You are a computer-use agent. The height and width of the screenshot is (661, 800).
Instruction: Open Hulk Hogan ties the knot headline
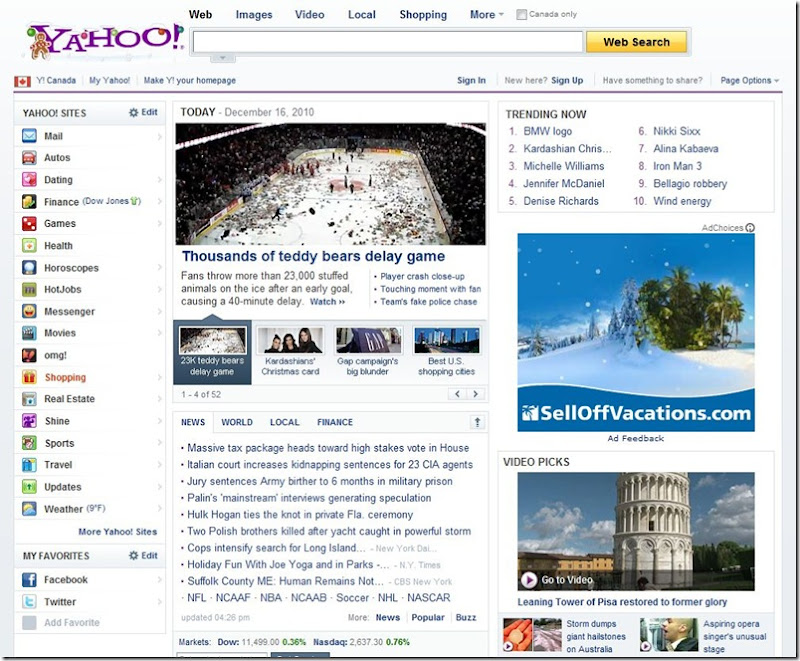300,515
